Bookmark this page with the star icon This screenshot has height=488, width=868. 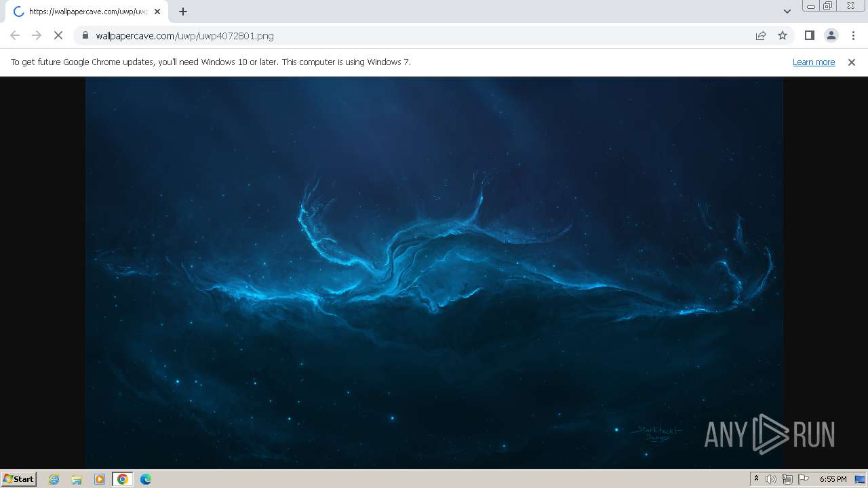783,35
